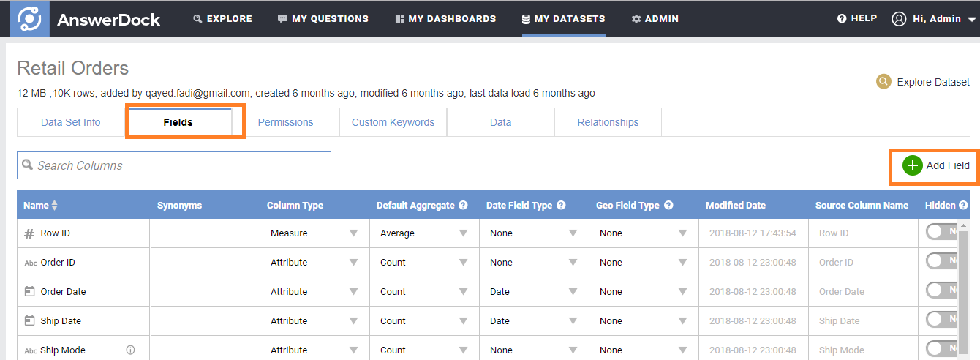Click the Modified Date column header
The height and width of the screenshot is (360, 980).
coord(736,206)
